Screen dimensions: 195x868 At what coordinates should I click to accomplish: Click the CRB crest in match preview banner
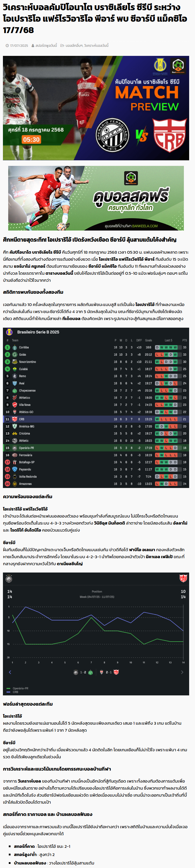click(170, 135)
